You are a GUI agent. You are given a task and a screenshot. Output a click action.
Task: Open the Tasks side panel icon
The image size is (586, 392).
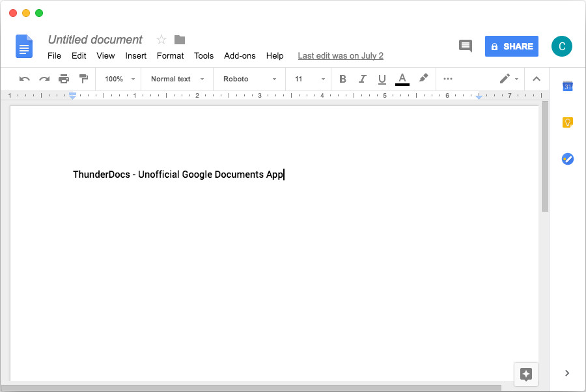tap(567, 159)
